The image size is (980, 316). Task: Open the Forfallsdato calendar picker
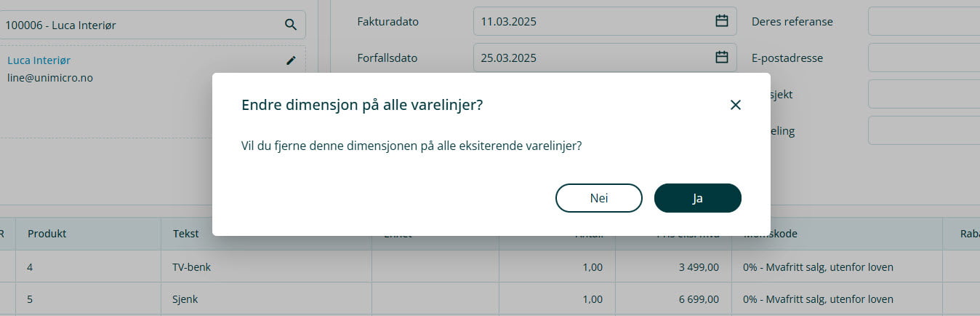click(x=721, y=58)
